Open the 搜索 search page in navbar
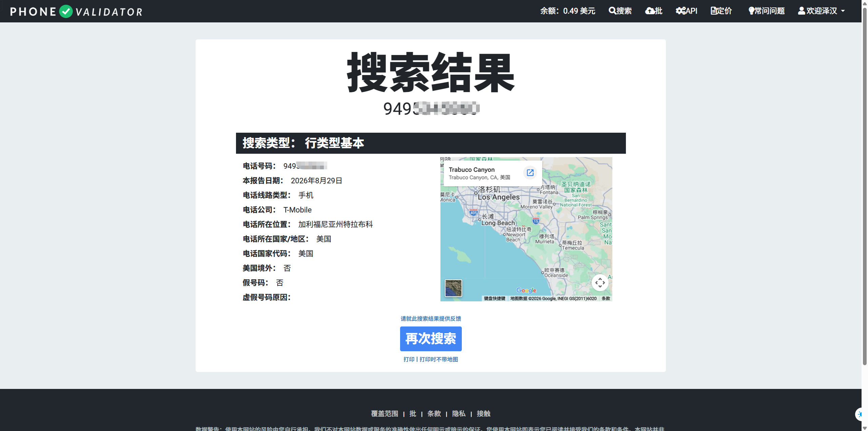Image resolution: width=868 pixels, height=431 pixels. (620, 11)
